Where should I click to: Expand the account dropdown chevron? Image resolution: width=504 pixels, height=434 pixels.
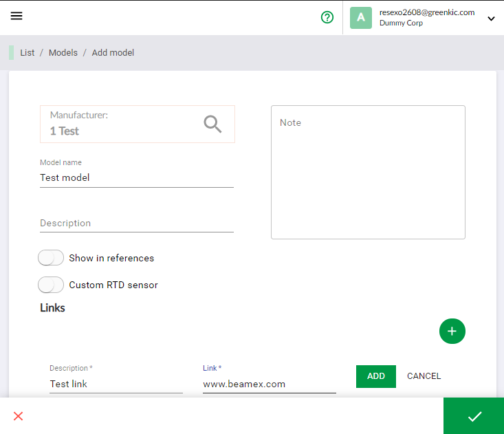coord(491,19)
